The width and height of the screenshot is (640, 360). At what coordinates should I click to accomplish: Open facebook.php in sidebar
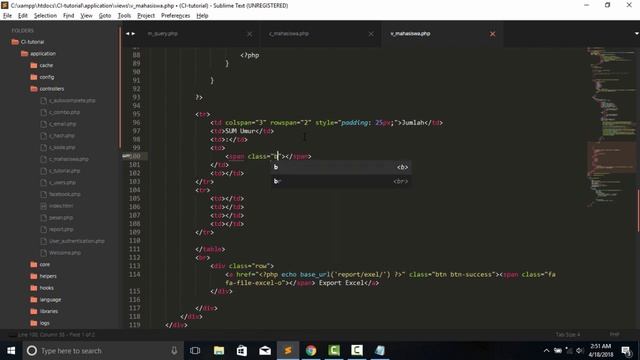[64, 194]
